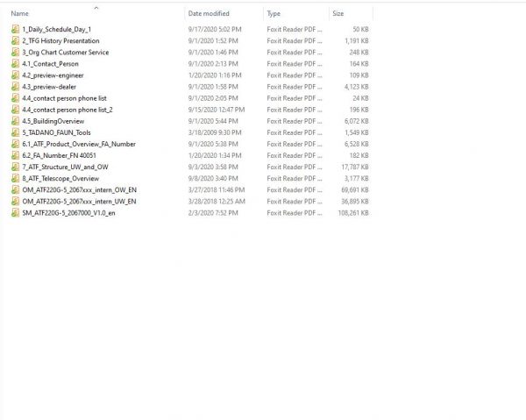Select file name 6.1_ATF_Product_Overview_FA_Number
The image size is (526, 420).
click(x=79, y=144)
